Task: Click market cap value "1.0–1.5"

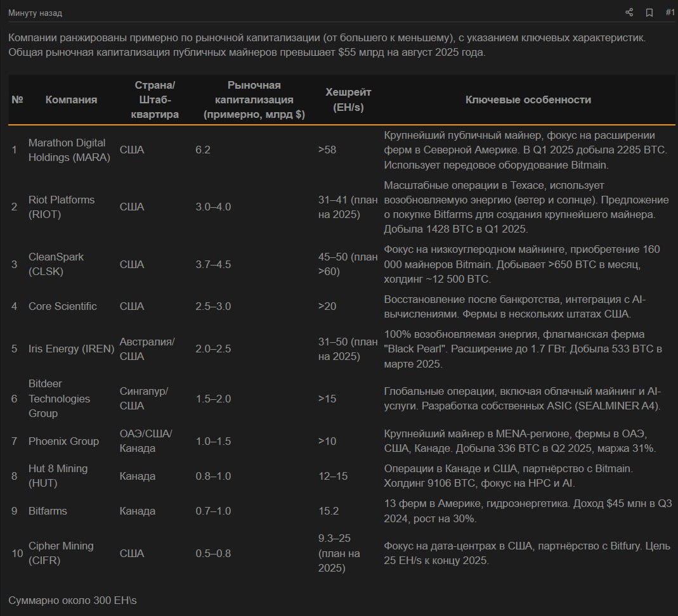Action: click(213, 441)
